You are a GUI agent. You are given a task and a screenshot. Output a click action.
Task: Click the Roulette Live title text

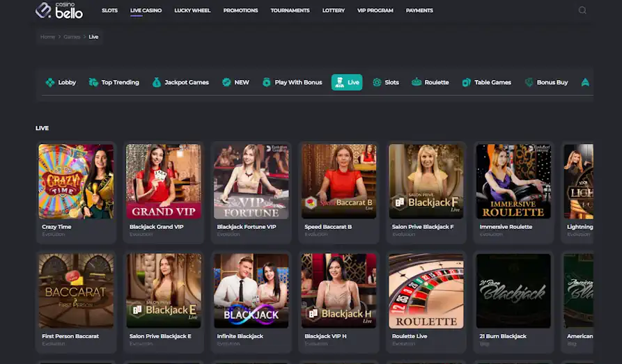click(410, 336)
